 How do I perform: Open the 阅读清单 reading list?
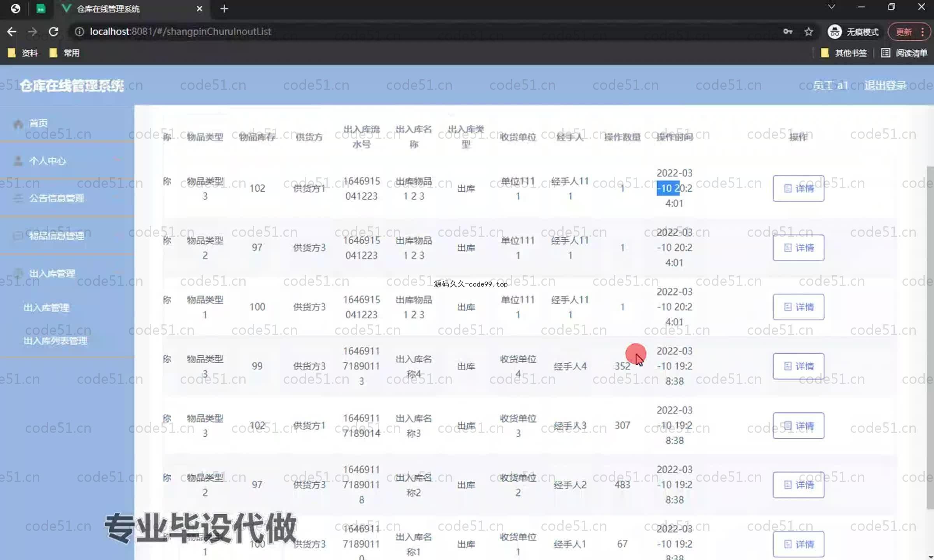click(904, 53)
